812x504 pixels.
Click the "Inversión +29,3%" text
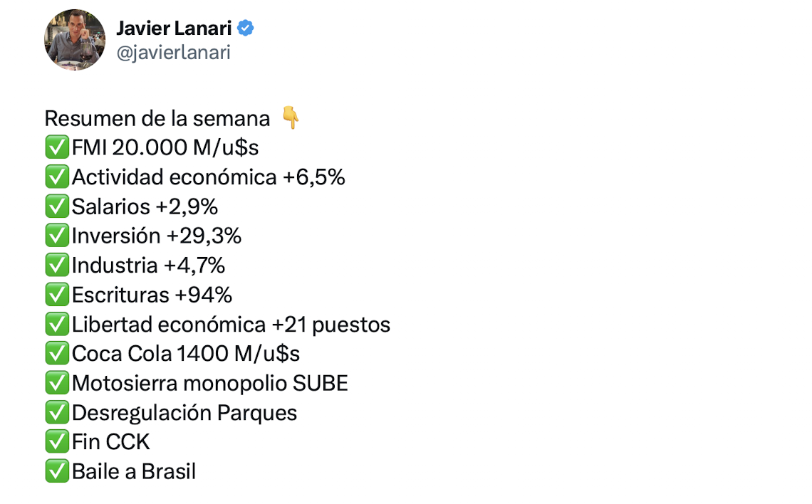[157, 236]
